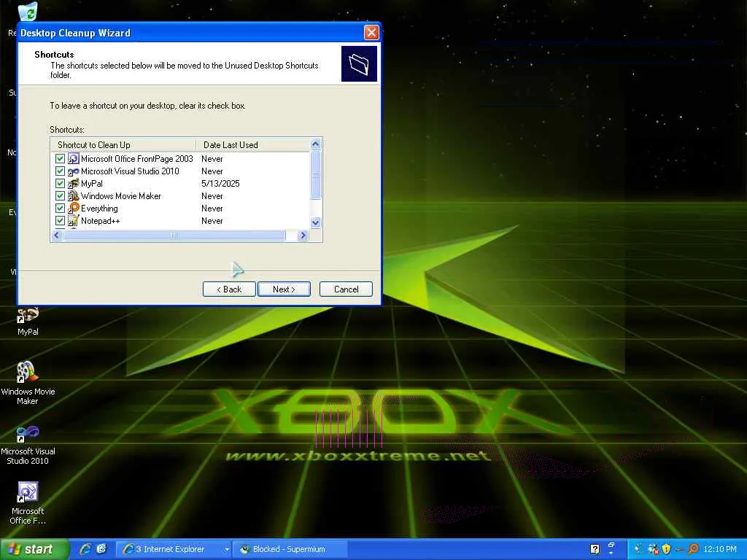The height and width of the screenshot is (560, 747).
Task: Close the Desktop Cleanup Wizard window
Action: 371,32
